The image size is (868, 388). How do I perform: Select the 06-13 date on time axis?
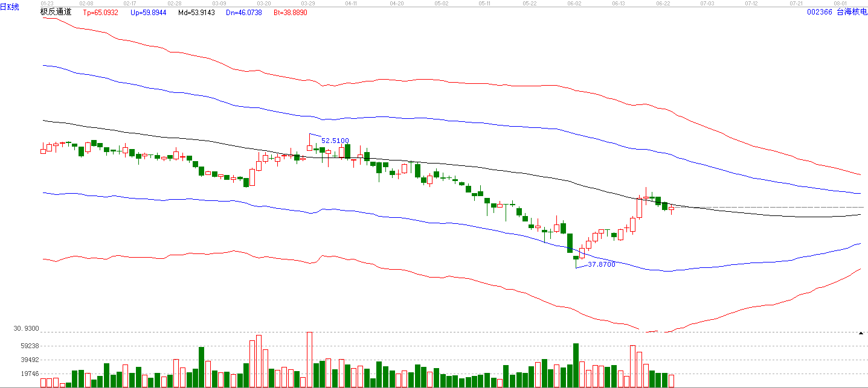[619, 3]
